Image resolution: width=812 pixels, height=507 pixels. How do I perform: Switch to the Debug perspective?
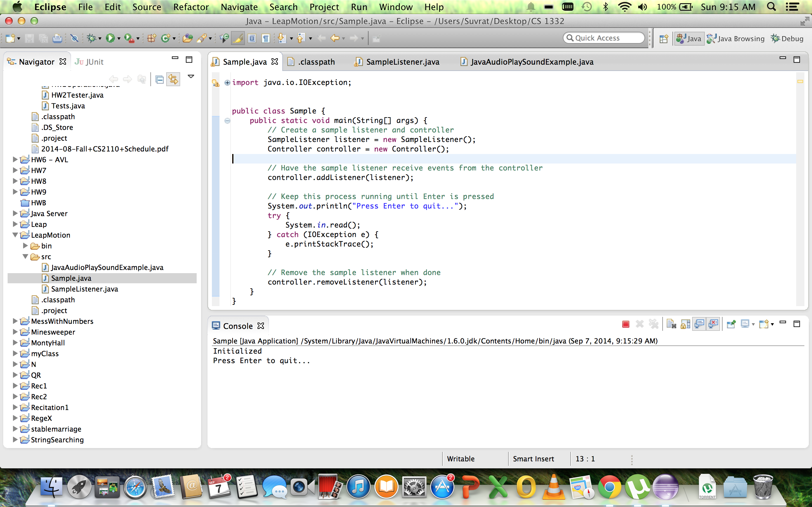tap(787, 39)
